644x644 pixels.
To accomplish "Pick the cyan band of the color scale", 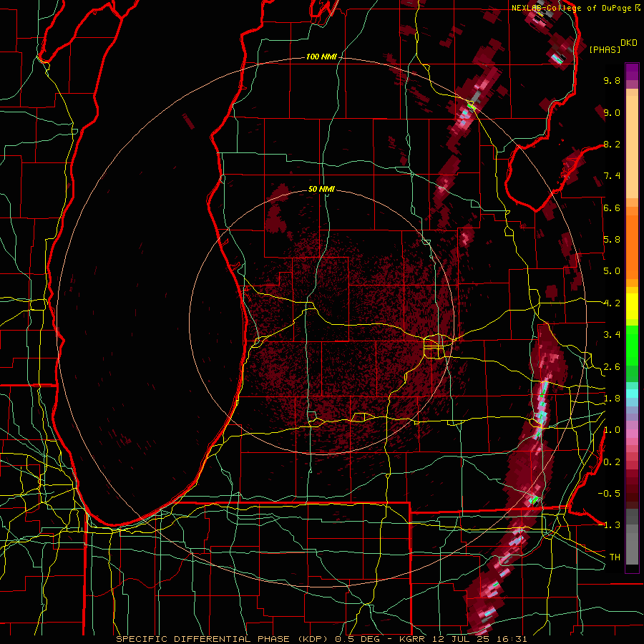I will 632,394.
